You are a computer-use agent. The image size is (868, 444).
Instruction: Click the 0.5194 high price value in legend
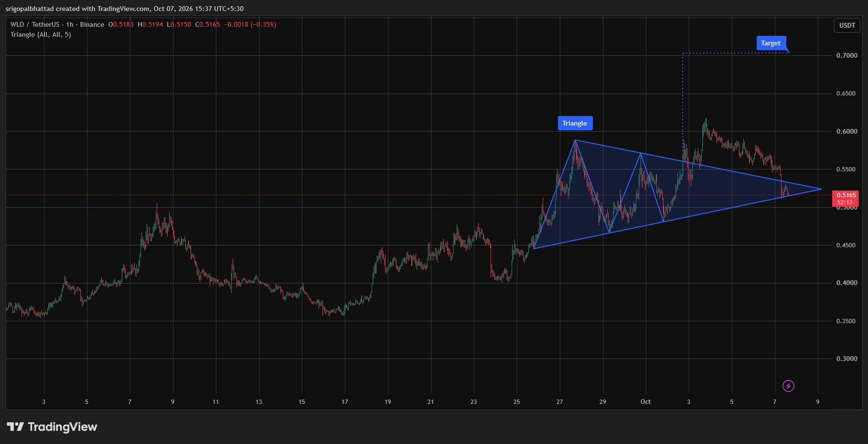pyautogui.click(x=152, y=24)
